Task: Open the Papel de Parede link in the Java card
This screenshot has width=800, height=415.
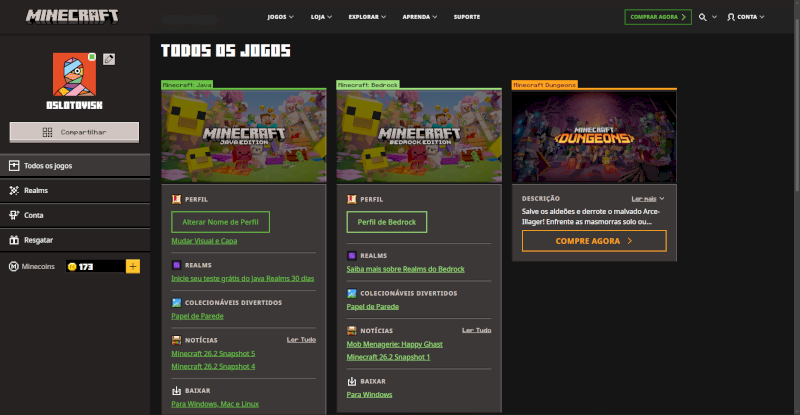Action: (197, 316)
